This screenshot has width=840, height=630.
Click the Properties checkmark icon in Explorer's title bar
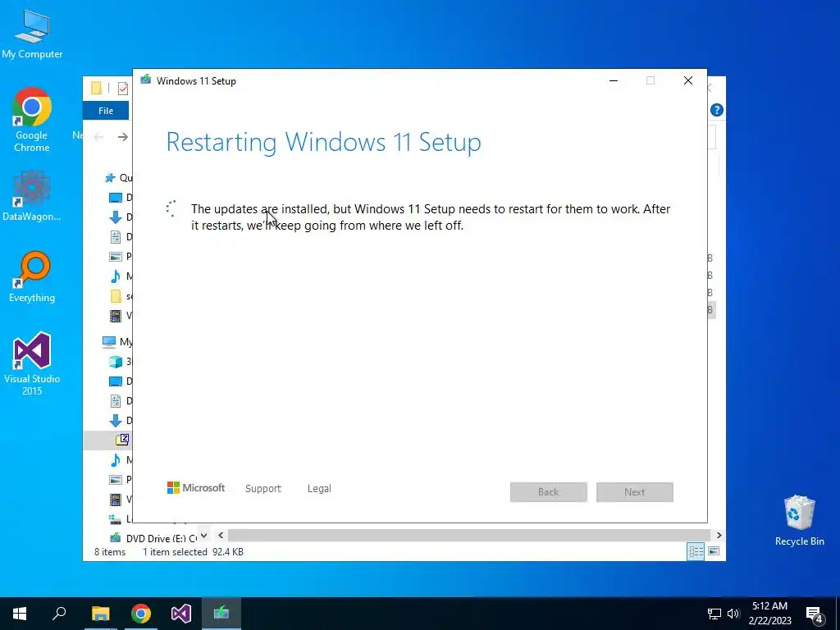(x=123, y=88)
